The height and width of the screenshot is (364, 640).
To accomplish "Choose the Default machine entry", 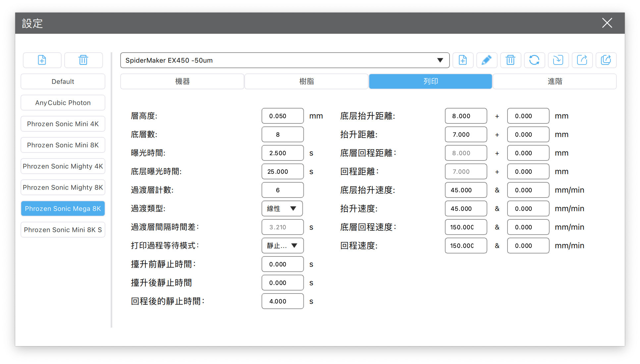I will pos(63,82).
